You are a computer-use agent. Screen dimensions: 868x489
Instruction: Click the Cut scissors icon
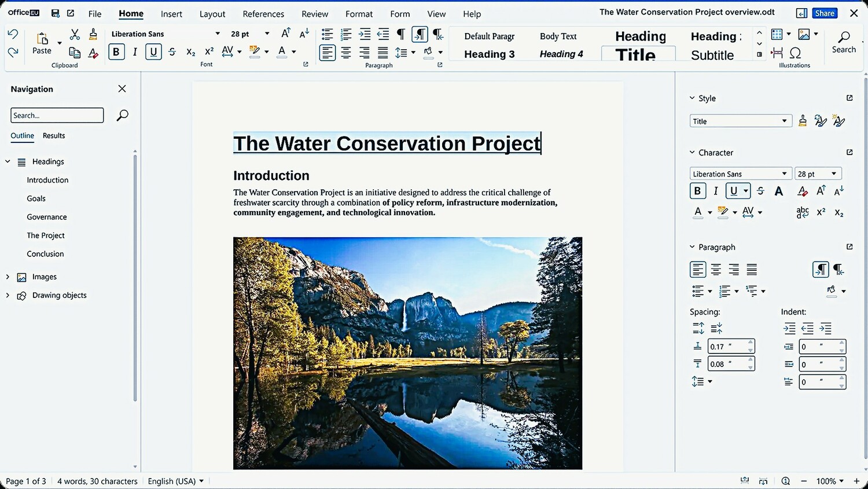tap(75, 35)
